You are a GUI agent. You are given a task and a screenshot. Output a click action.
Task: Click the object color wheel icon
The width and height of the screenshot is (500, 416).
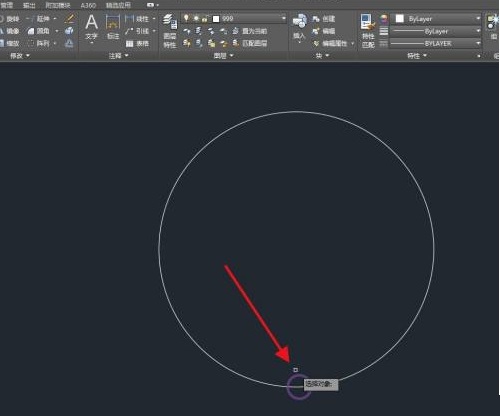(384, 19)
